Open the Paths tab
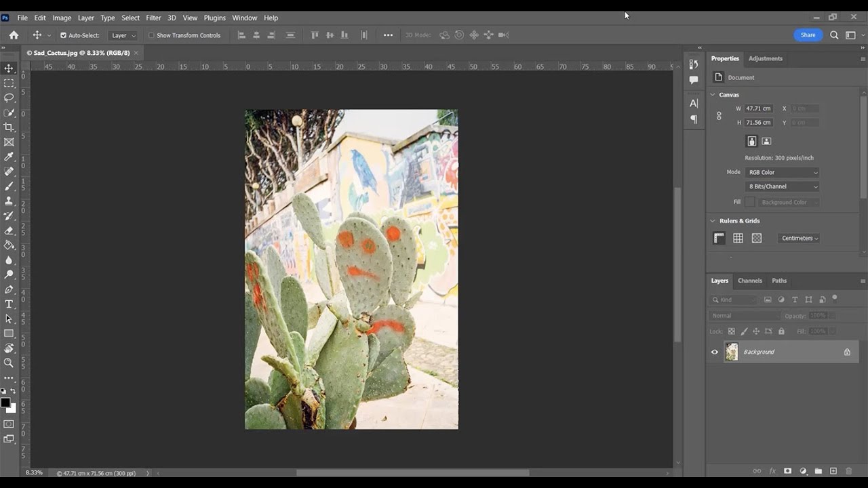Viewport: 868px width, 488px height. click(779, 281)
